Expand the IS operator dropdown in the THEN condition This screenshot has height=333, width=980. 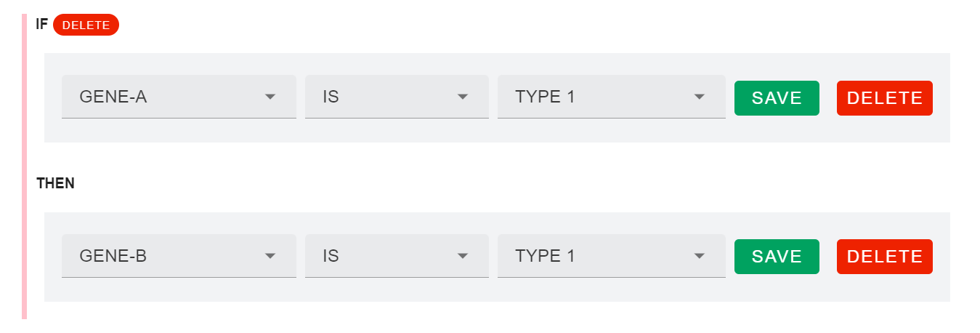(385, 256)
